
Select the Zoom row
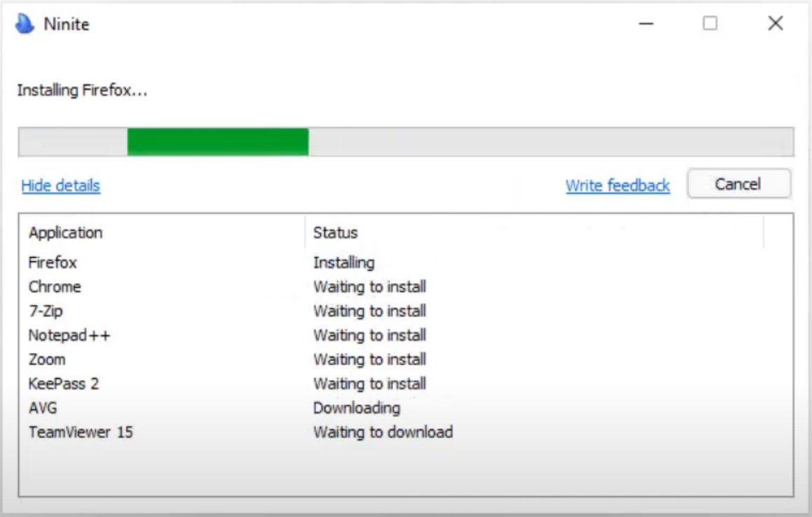(406, 360)
